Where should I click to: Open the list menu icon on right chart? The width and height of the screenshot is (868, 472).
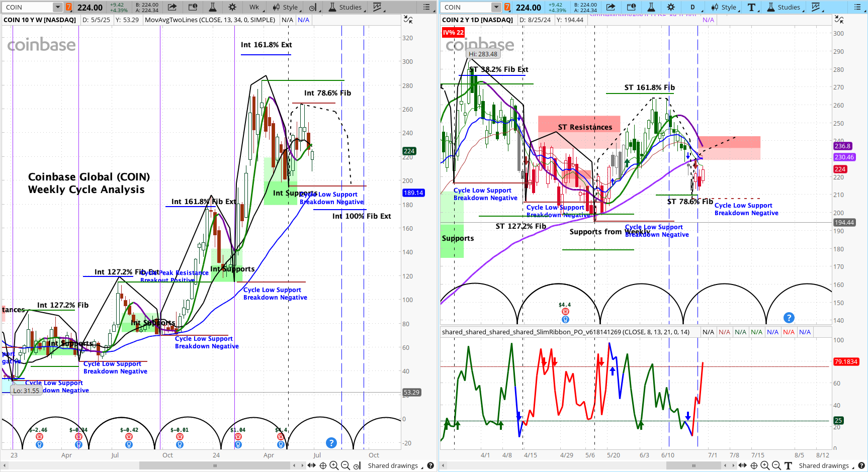coord(858,7)
